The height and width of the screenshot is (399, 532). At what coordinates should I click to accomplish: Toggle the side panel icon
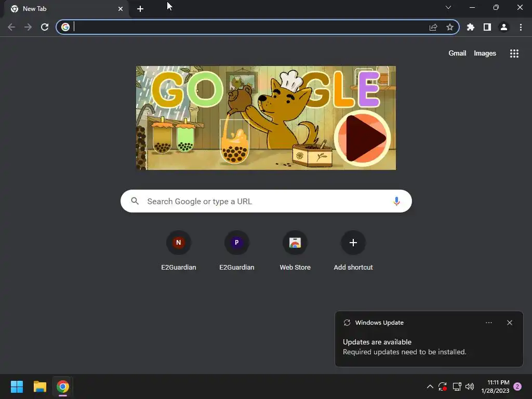pyautogui.click(x=487, y=27)
